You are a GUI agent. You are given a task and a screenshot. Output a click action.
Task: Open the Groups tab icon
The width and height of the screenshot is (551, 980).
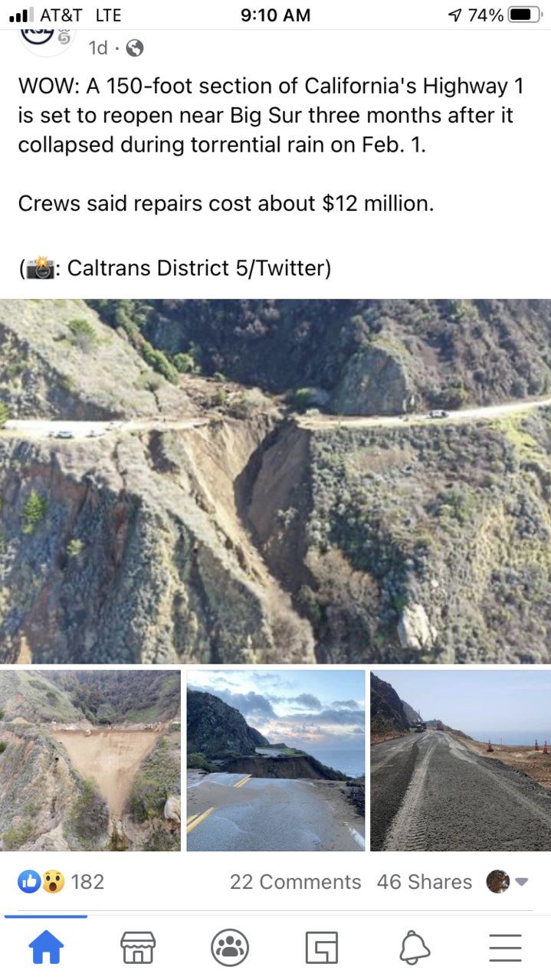(x=230, y=948)
